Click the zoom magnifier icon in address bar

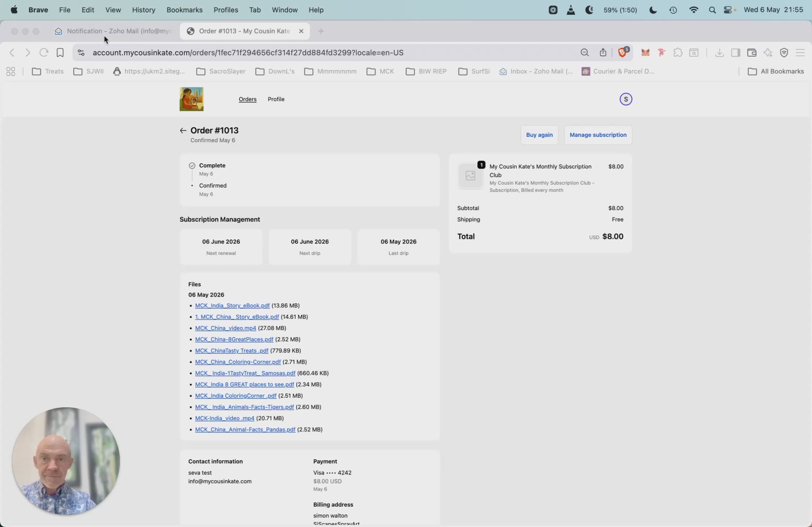point(585,53)
